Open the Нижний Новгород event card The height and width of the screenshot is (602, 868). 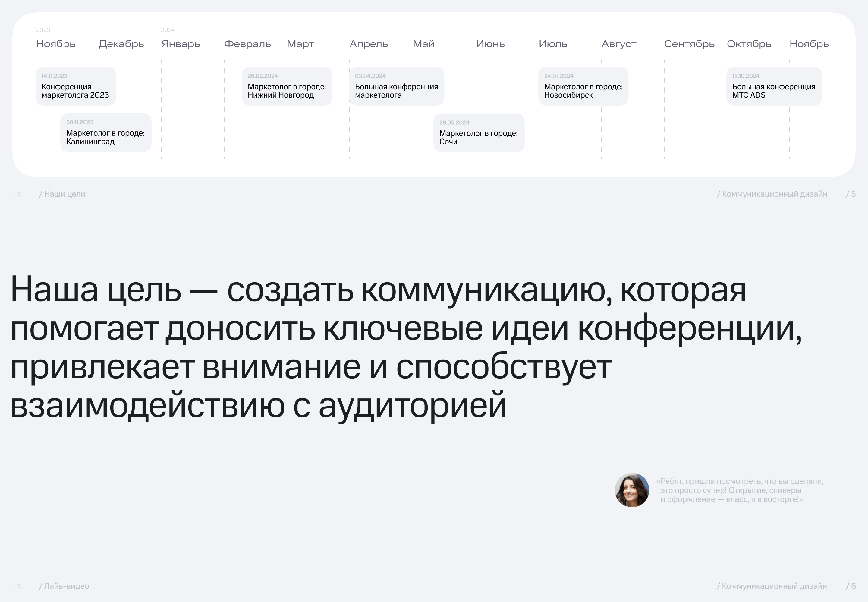(287, 86)
